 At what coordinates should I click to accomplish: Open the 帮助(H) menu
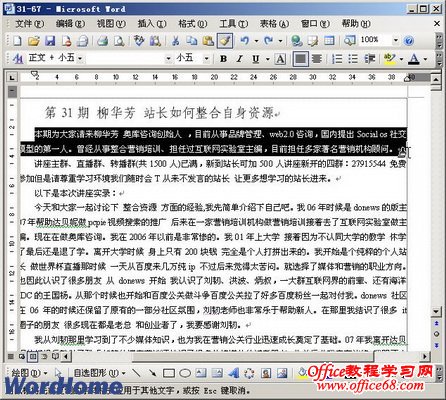click(x=356, y=24)
